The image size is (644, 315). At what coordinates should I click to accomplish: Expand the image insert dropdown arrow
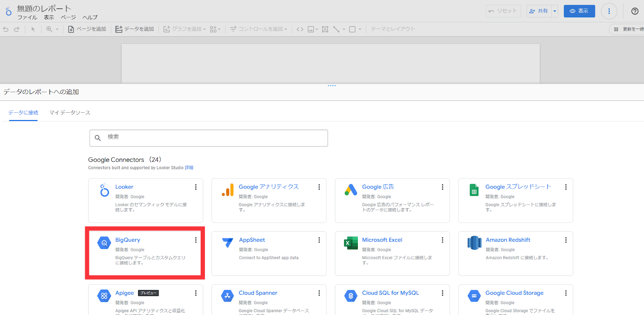tap(317, 29)
